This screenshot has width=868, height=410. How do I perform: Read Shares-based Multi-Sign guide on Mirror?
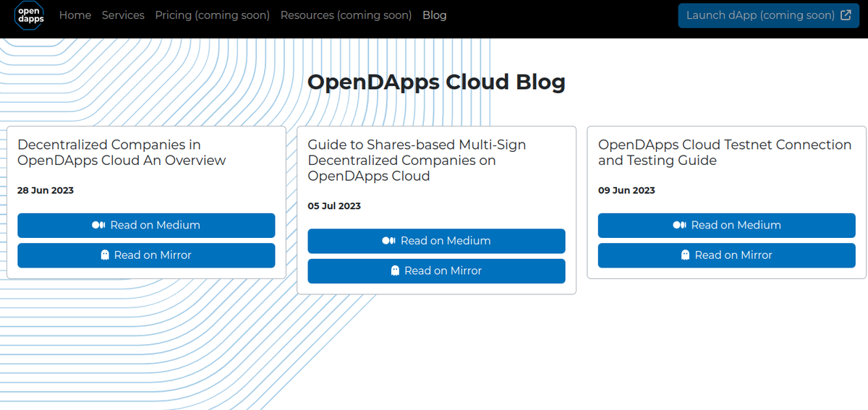436,270
